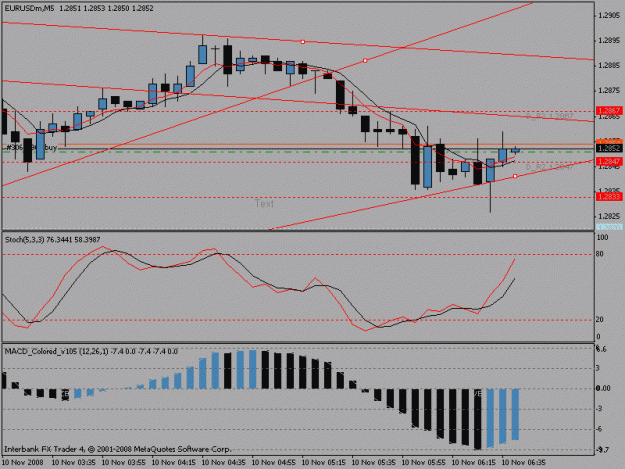Viewport: 625px width, 469px height.
Task: Click the Interbank FX Trader 4 copyright text
Action: [x=118, y=449]
